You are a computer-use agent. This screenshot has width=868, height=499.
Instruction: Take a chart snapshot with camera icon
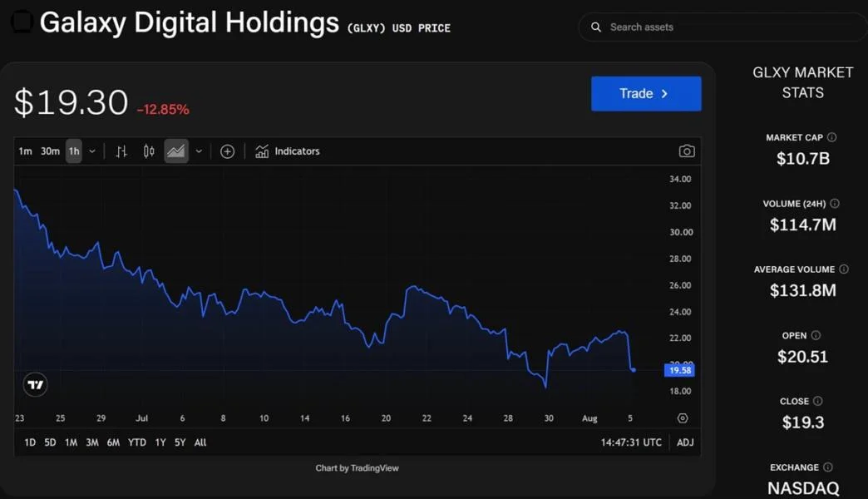687,151
